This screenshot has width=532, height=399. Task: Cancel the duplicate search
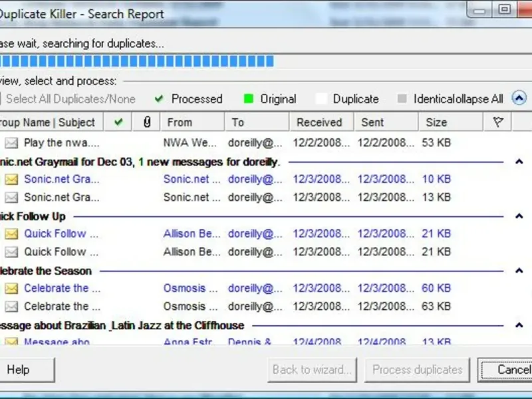point(505,370)
